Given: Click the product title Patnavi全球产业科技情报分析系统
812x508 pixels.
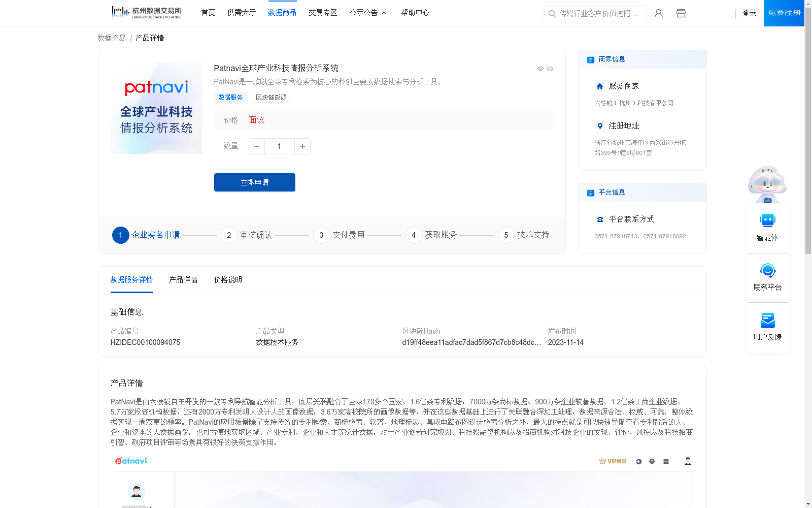Looking at the screenshot, I should coord(276,68).
